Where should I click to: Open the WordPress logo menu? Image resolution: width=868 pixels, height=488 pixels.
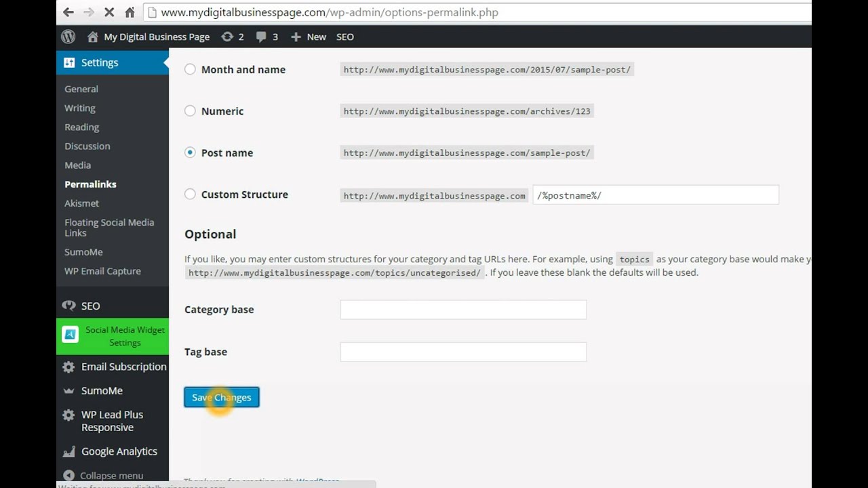click(68, 37)
